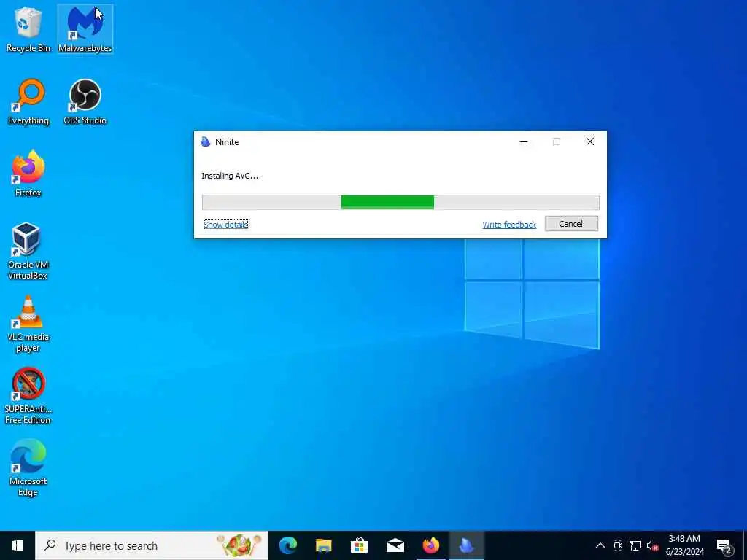The image size is (747, 560).
Task: Cancel the Ninite installation
Action: (571, 224)
